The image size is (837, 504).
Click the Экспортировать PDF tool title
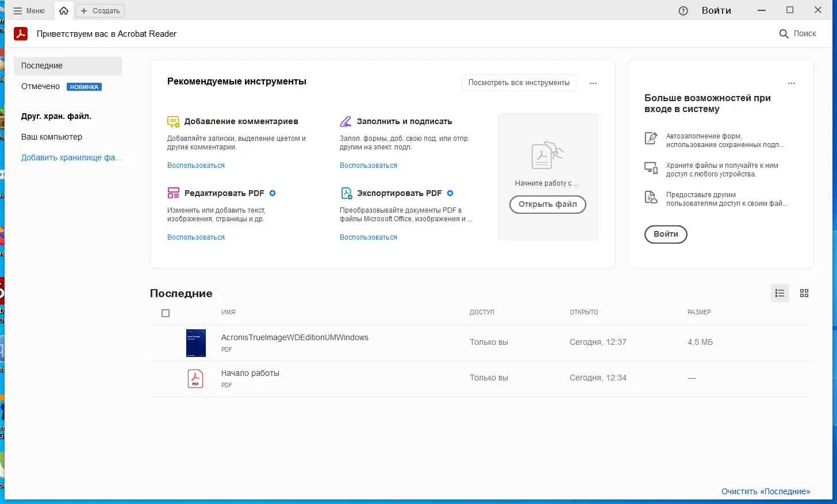[x=400, y=193]
